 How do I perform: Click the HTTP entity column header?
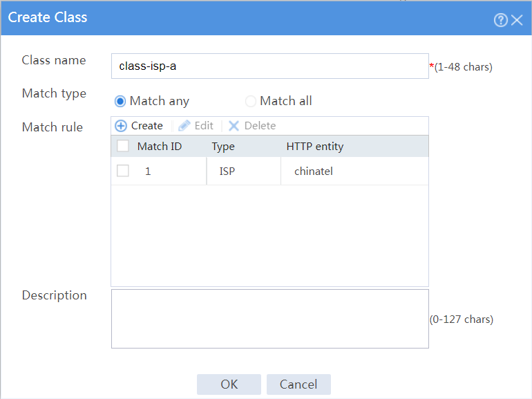point(315,147)
